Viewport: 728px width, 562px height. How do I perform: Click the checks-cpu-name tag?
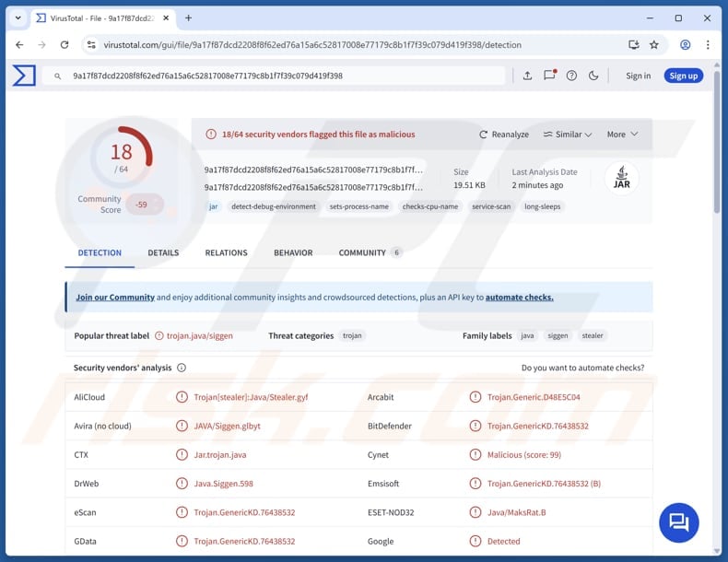(430, 206)
